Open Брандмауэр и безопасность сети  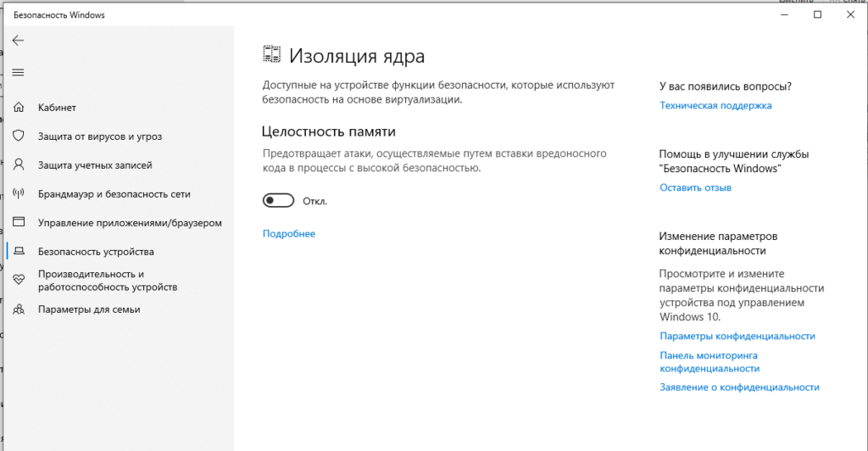(114, 193)
